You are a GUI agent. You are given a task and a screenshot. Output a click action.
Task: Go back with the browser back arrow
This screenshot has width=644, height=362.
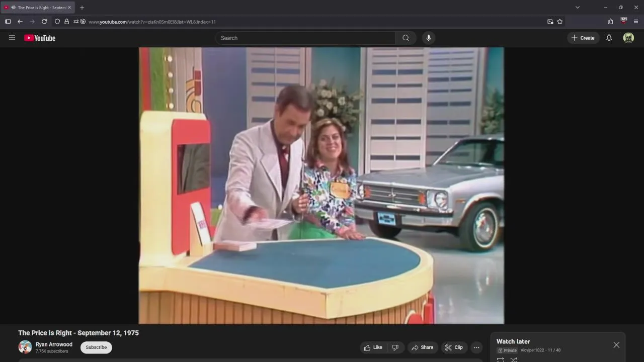pos(20,22)
